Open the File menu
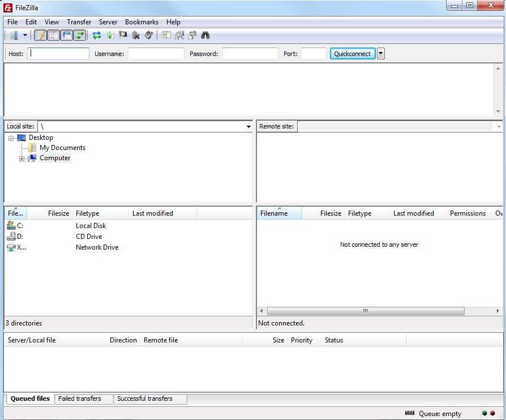Image resolution: width=506 pixels, height=420 pixels. [12, 22]
